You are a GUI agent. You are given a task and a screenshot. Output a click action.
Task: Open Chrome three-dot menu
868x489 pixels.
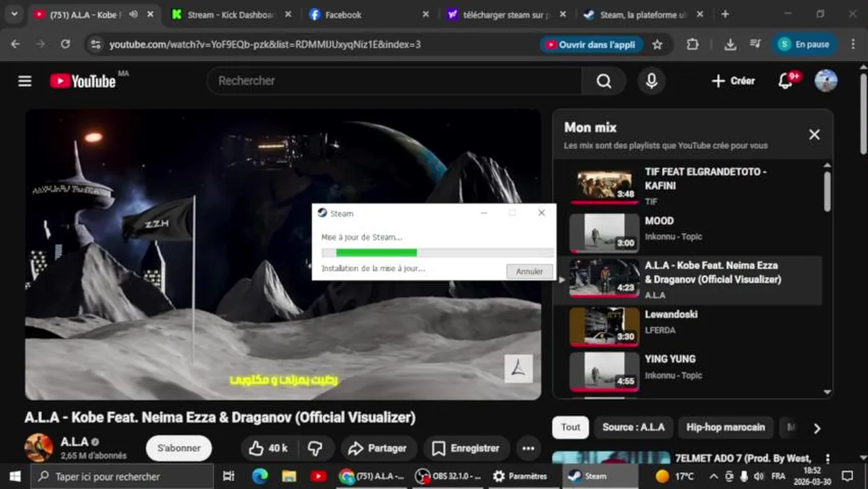[x=853, y=44]
